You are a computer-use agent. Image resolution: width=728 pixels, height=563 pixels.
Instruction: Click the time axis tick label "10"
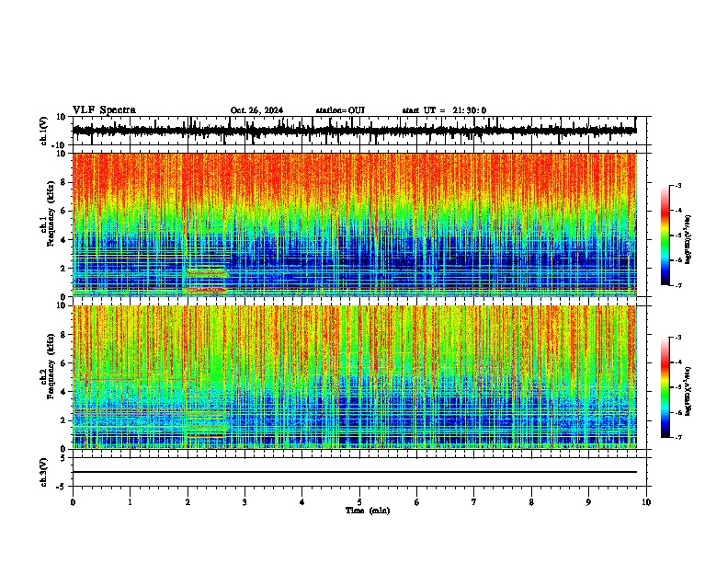point(646,502)
